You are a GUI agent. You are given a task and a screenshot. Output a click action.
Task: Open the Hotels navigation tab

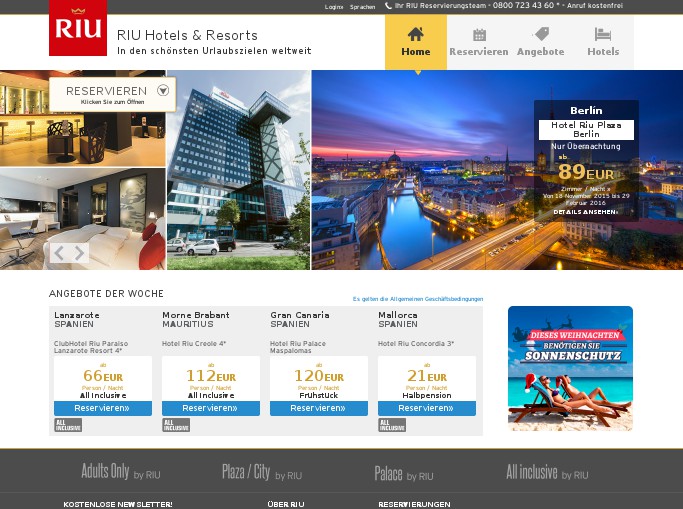point(603,42)
